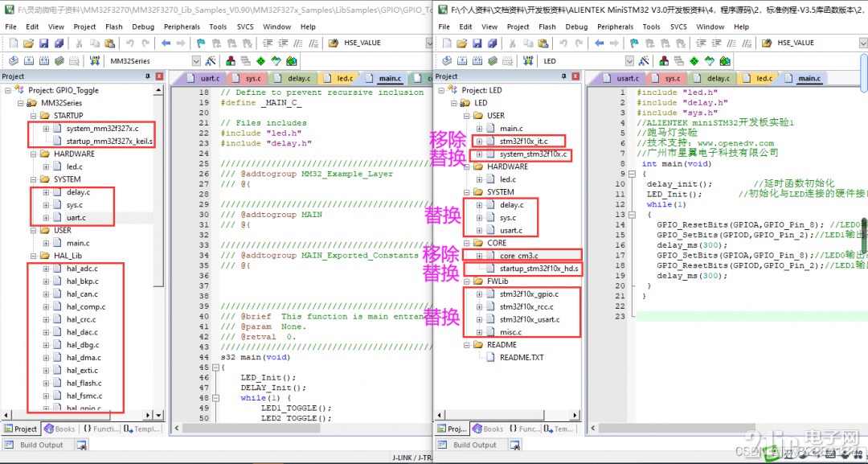Open Manage Project Items in GPIO_Toggle window
Viewport: 868px width, 464px height.
coord(231,61)
